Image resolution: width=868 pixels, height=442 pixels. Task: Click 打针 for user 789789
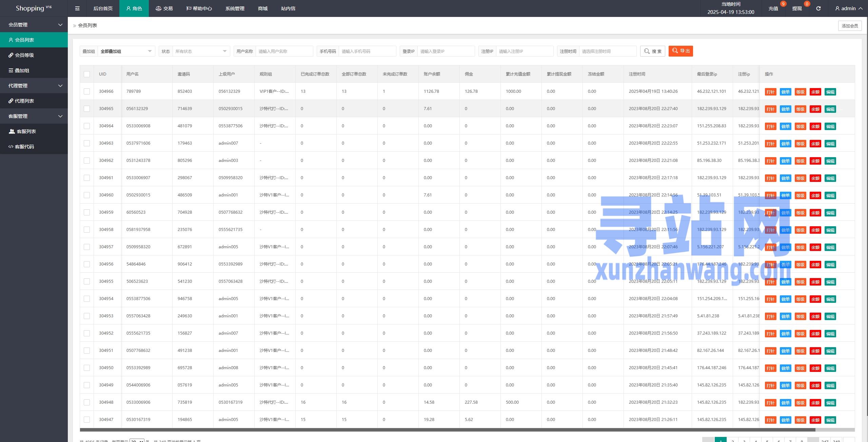click(770, 92)
